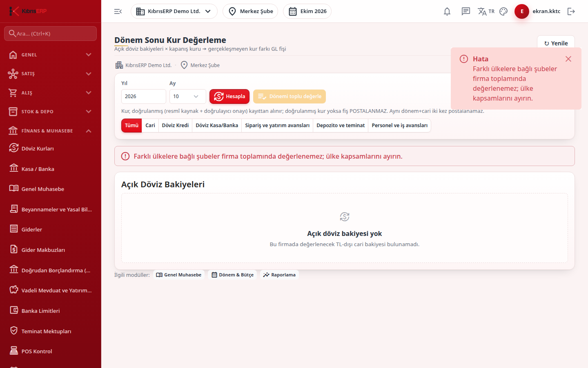This screenshot has width=588, height=368.
Task: Focus the Yıl year input field
Action: tap(144, 96)
